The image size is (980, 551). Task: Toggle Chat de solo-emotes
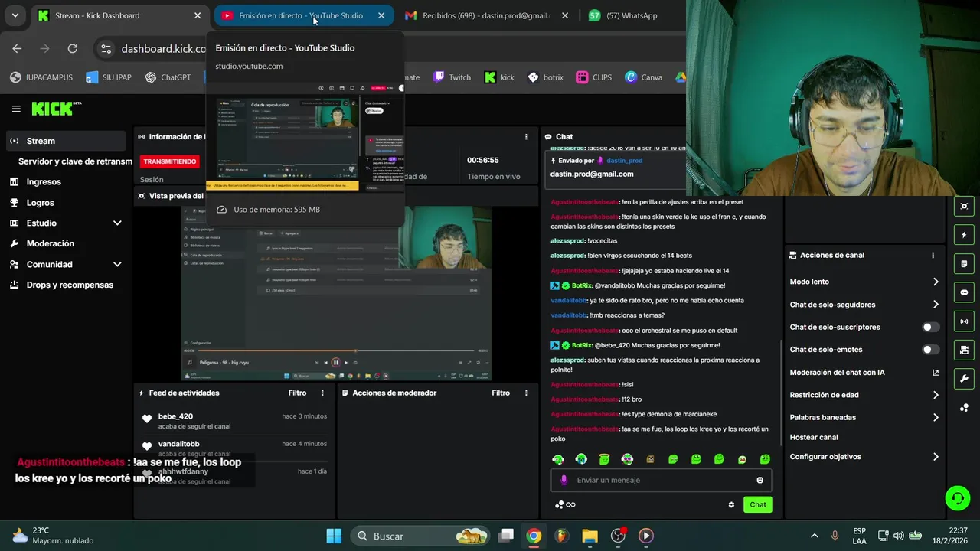coord(930,350)
